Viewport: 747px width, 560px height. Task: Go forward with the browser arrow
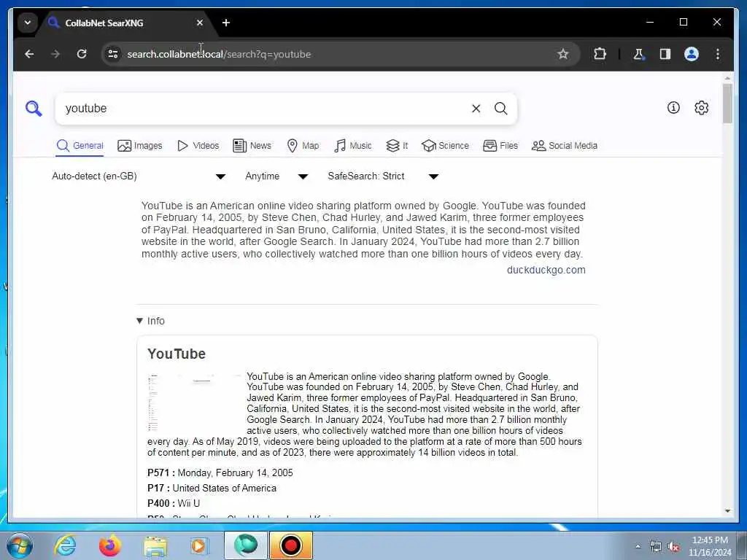[55, 54]
